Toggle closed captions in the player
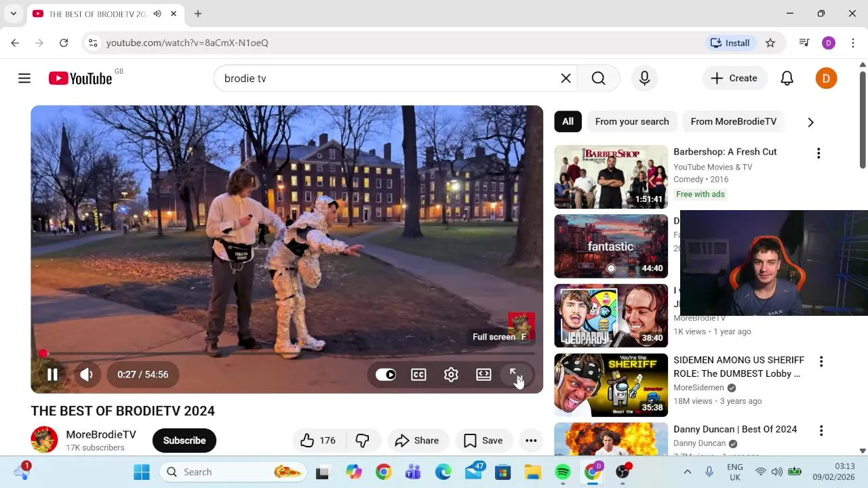 pyautogui.click(x=418, y=375)
